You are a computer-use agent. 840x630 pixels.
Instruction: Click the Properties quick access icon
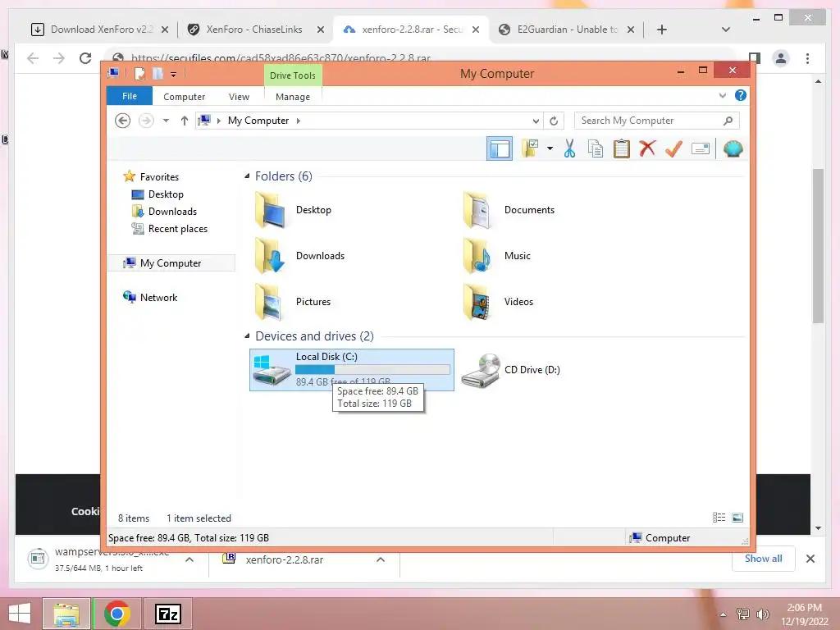click(x=139, y=74)
